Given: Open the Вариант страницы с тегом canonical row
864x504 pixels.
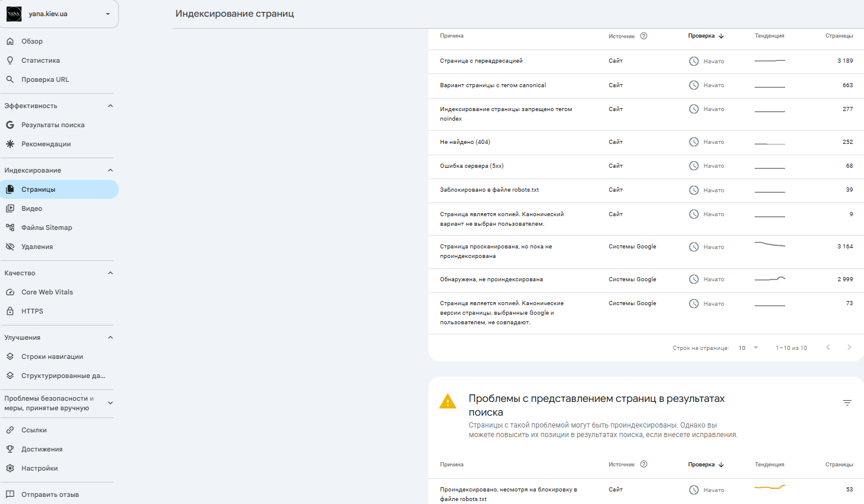Looking at the screenshot, I should pyautogui.click(x=646, y=85).
